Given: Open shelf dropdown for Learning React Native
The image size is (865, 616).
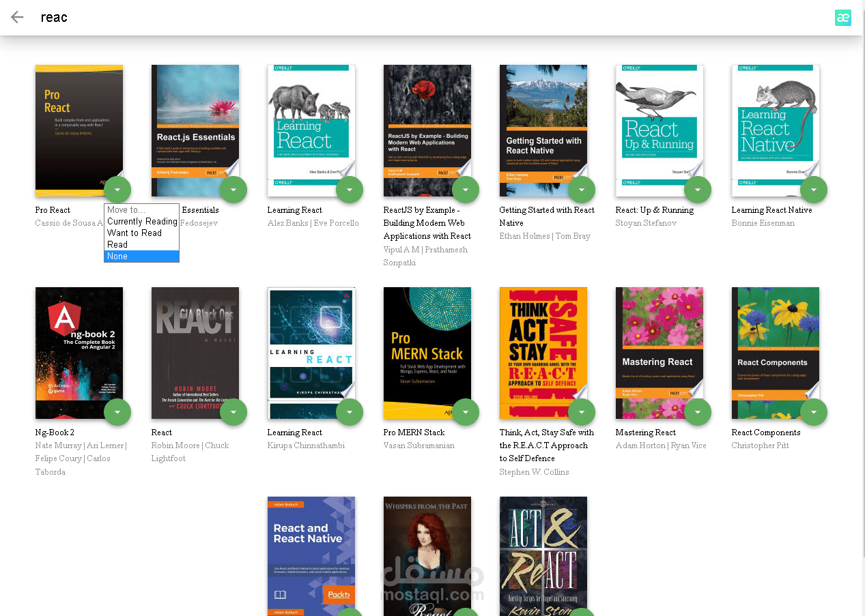Looking at the screenshot, I should [x=814, y=190].
